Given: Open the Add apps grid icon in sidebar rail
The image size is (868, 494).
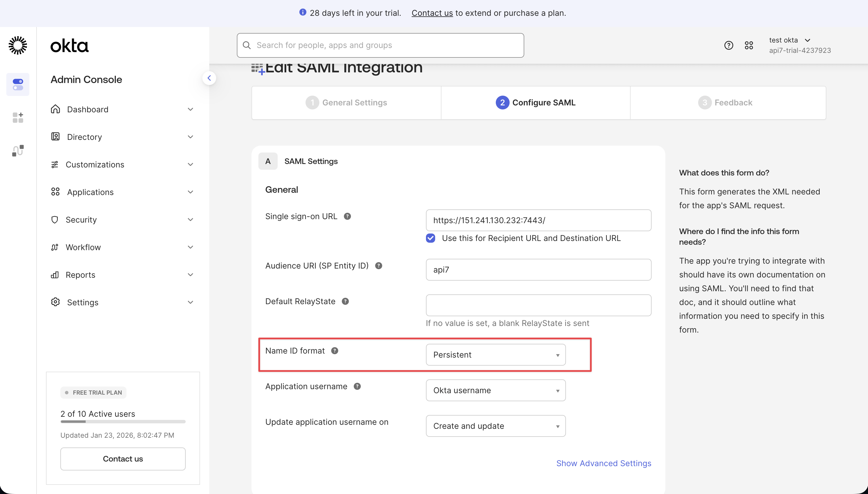Looking at the screenshot, I should click(18, 117).
